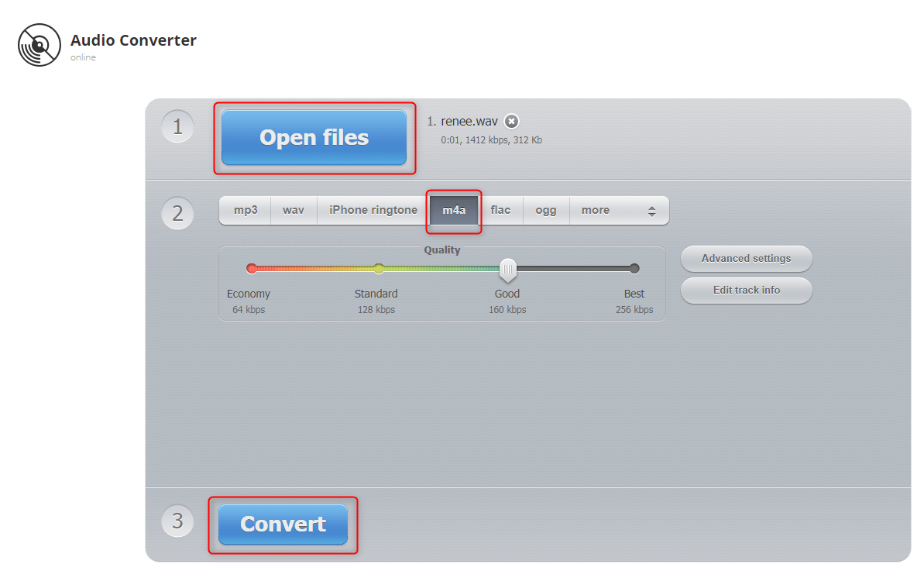The height and width of the screenshot is (585, 924).
Task: Set quality to Economy red point
Action: (x=252, y=268)
